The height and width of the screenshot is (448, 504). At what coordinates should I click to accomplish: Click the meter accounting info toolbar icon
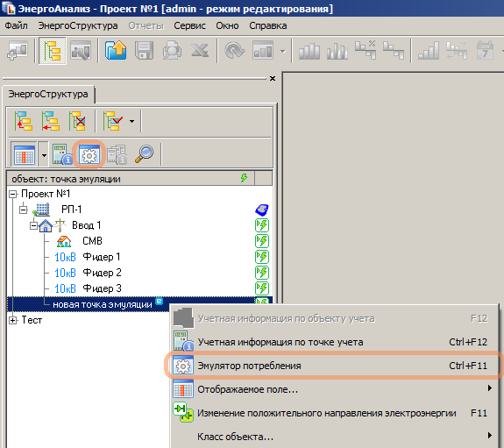click(x=62, y=154)
